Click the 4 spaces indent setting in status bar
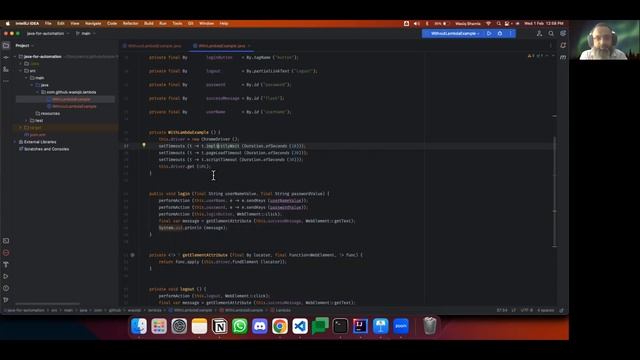 546,310
